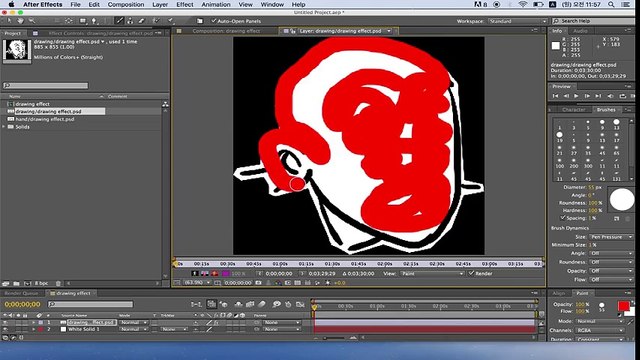
Task: Open the macOS Spotlight search icon
Action: coord(611,4)
